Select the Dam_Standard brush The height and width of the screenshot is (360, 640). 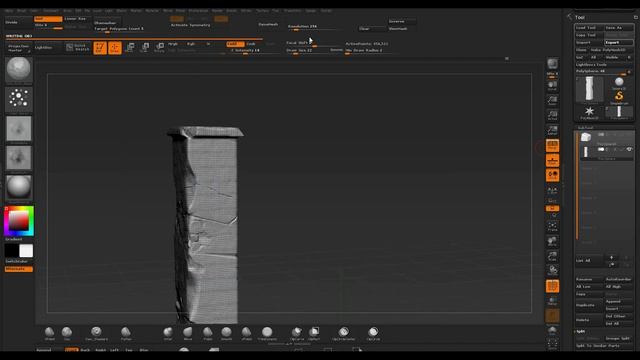pos(96,333)
